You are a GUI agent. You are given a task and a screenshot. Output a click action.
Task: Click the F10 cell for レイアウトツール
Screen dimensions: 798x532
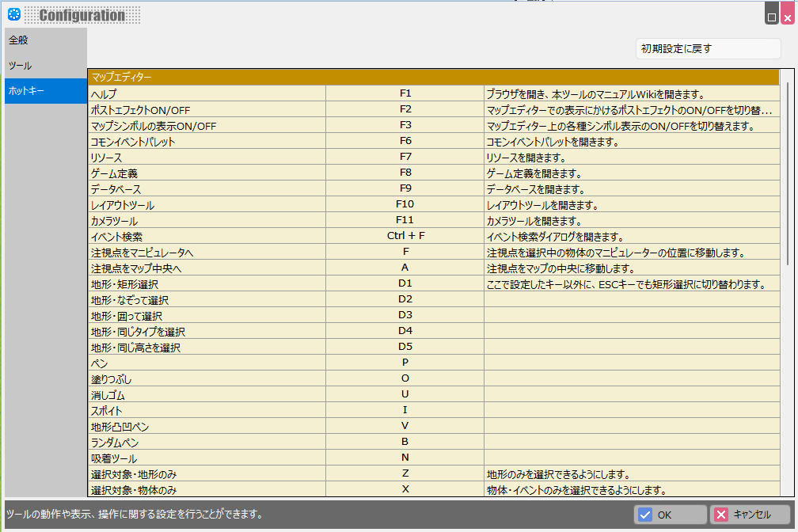pos(405,204)
